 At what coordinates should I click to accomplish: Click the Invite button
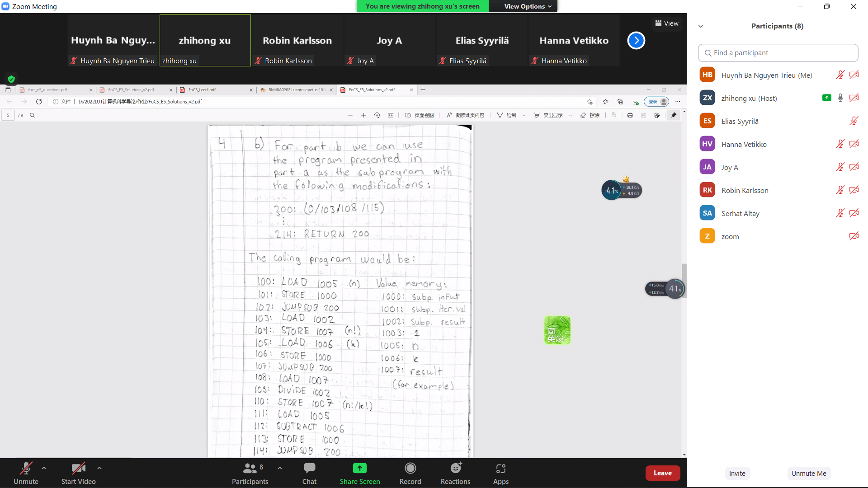tap(737, 473)
